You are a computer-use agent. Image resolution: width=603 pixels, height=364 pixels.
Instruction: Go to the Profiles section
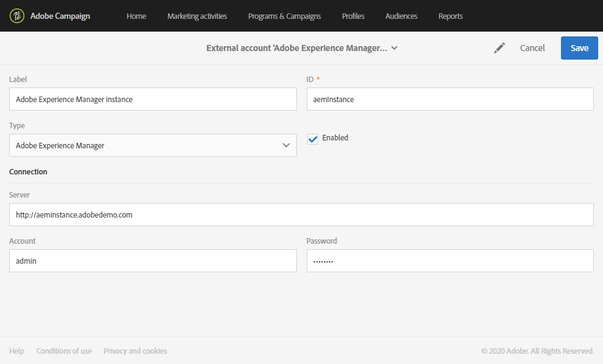[353, 16]
